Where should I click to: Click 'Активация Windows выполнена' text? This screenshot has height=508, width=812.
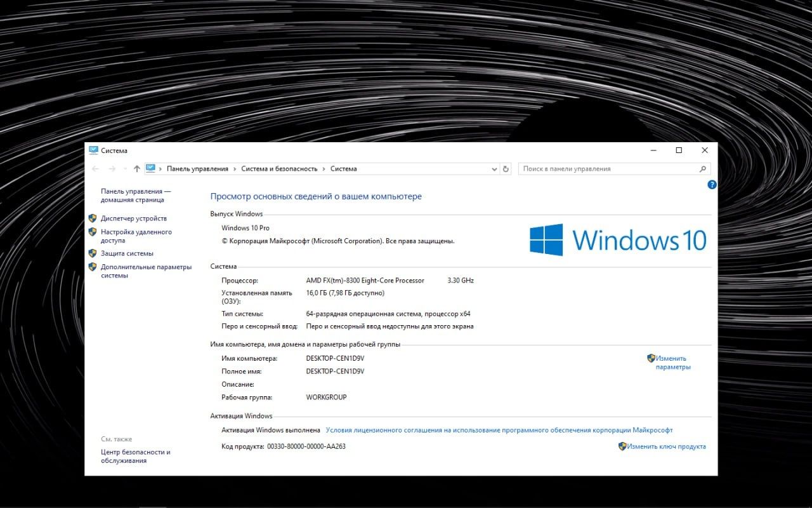[x=271, y=430]
